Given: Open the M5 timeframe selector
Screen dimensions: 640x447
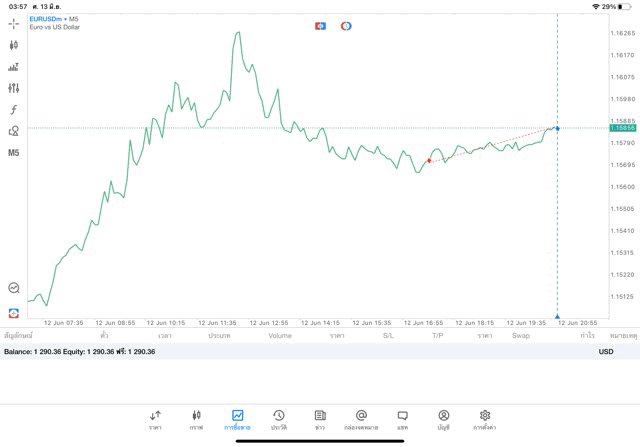Looking at the screenshot, I should pyautogui.click(x=14, y=153).
